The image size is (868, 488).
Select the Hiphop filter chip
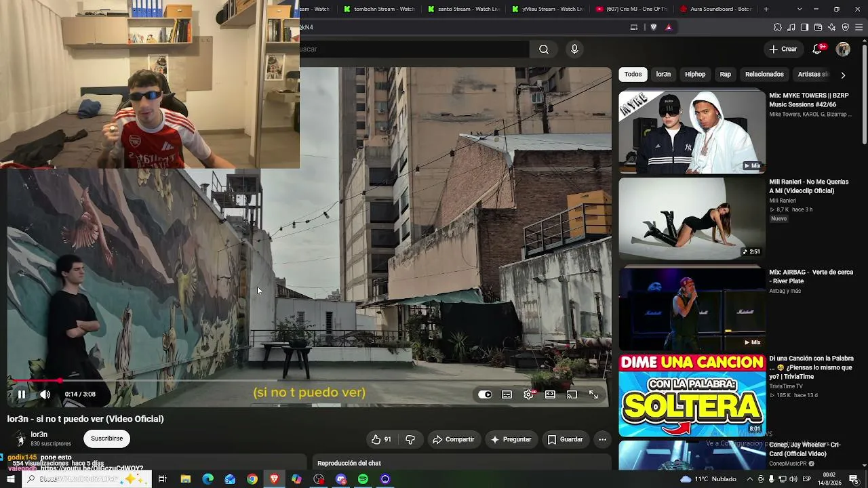coord(695,75)
